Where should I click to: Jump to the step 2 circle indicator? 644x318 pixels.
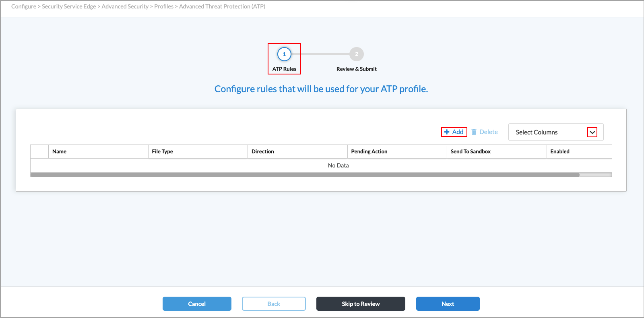tap(356, 54)
